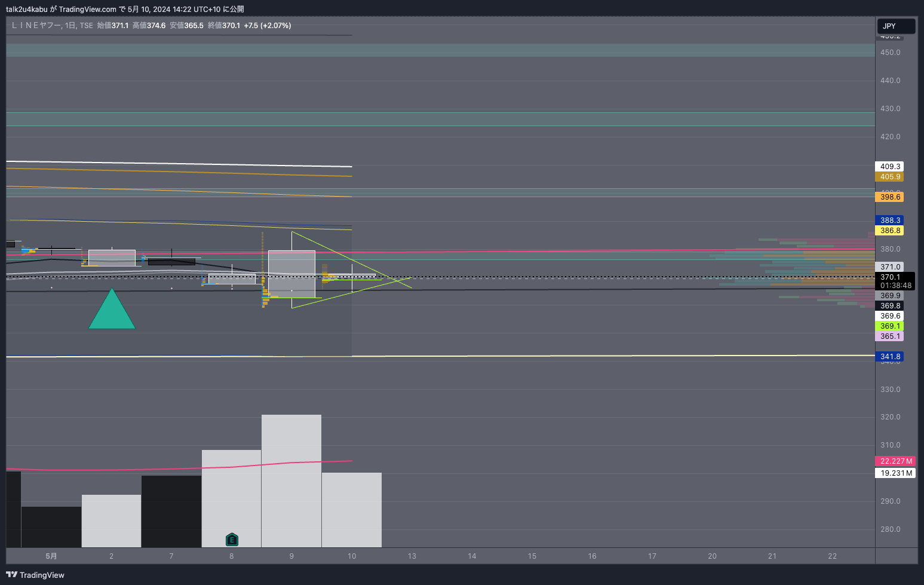Click the LINEヤフー symbol title
The width and height of the screenshot is (924, 585).
point(36,26)
